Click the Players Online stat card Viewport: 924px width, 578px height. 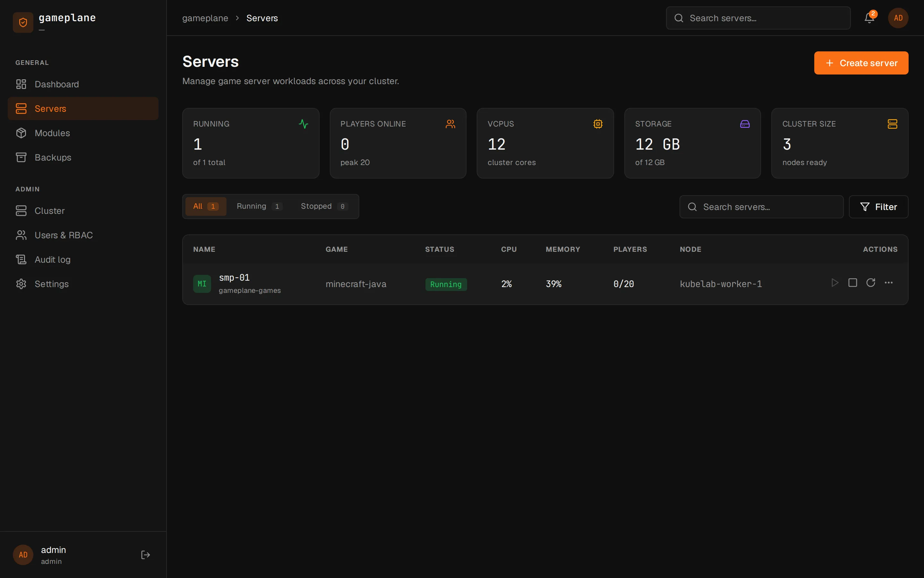pos(398,143)
